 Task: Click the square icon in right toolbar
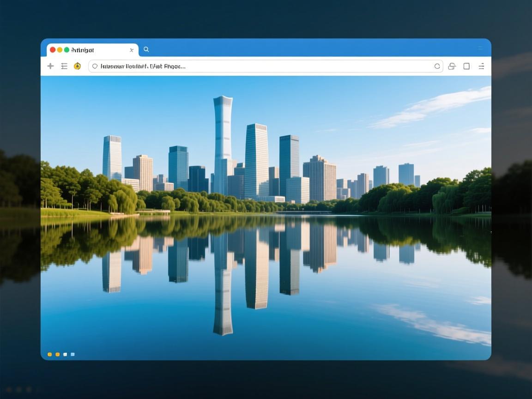click(466, 66)
